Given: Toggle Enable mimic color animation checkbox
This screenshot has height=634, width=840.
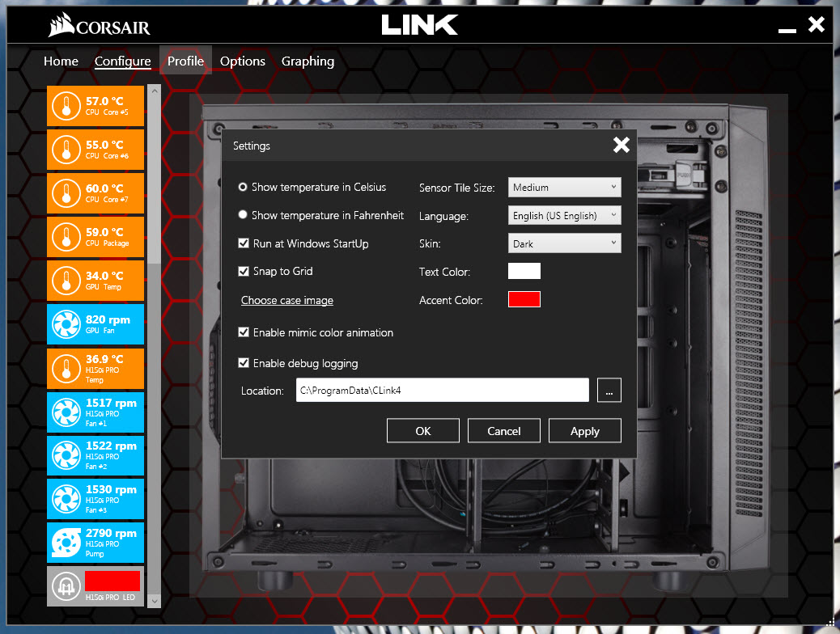Looking at the screenshot, I should tap(244, 332).
